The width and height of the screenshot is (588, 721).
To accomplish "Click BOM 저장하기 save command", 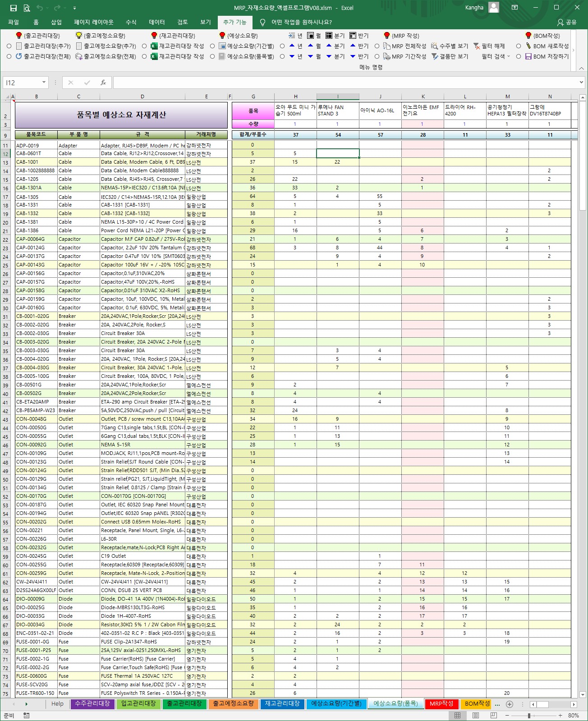I will [x=547, y=56].
